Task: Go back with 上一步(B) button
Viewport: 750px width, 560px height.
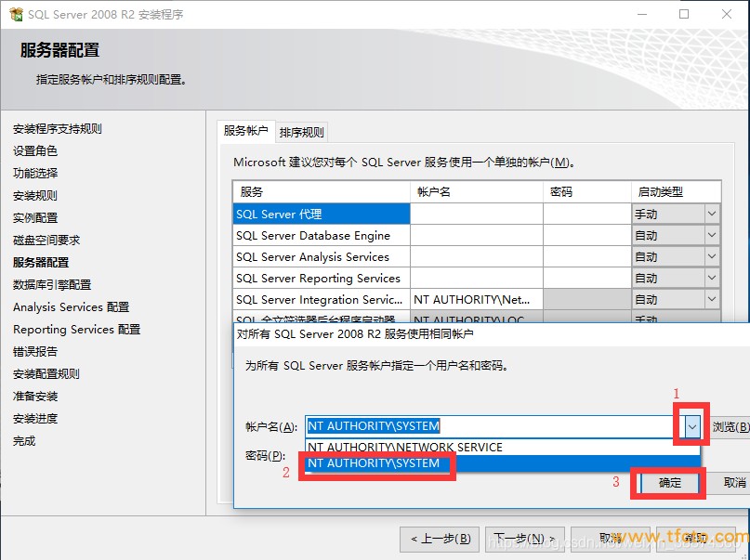Action: tap(441, 539)
